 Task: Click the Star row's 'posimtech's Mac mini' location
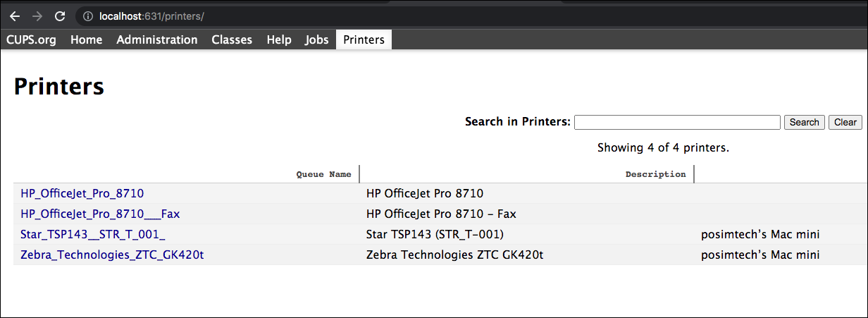point(761,234)
